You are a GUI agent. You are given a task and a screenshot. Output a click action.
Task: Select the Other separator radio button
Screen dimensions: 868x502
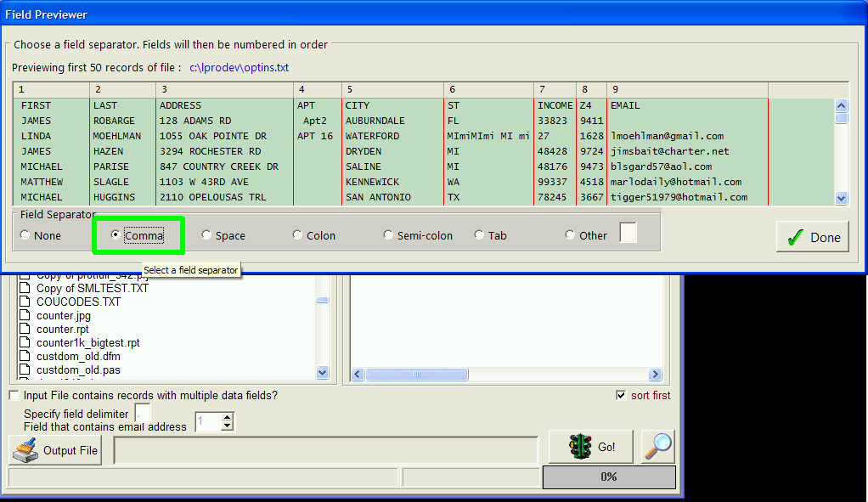[x=570, y=235]
